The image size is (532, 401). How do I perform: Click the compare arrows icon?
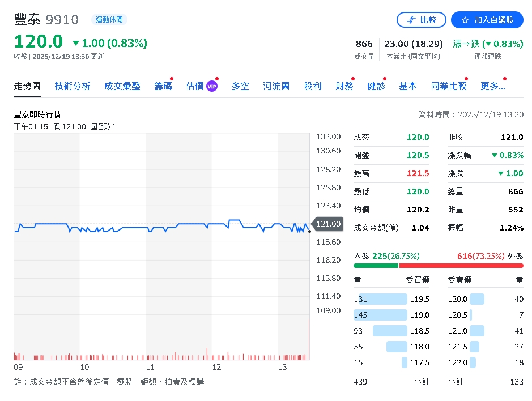(411, 20)
